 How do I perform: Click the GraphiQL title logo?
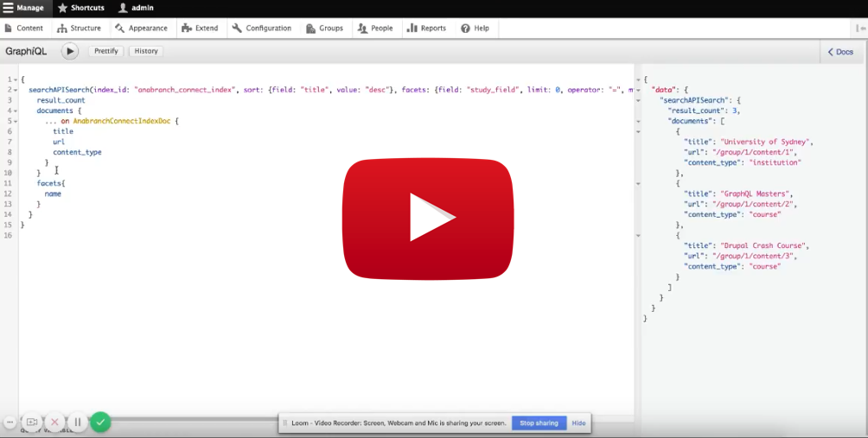tap(26, 52)
